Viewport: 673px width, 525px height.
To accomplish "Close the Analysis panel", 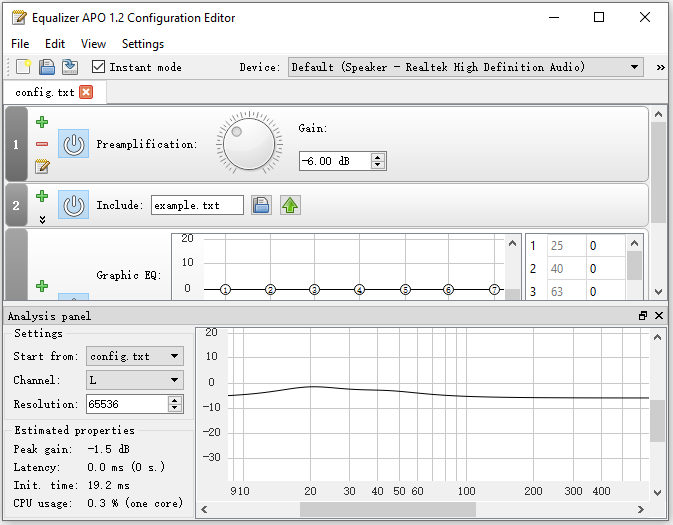I will [659, 316].
